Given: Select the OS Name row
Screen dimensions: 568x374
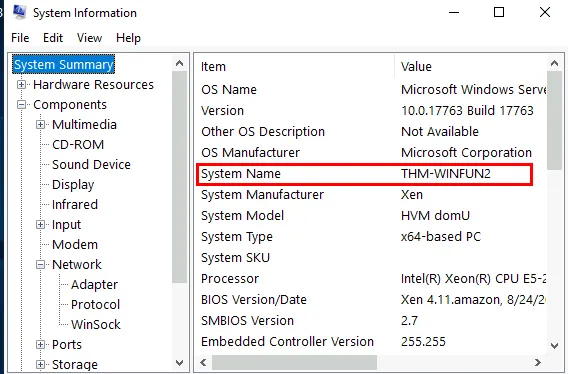Looking at the screenshot, I should (x=371, y=90).
